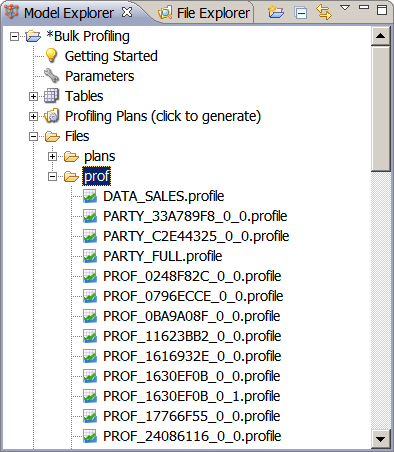Click the Bulk Profiling folder icon
Screen dimensions: 394x452
33,36
